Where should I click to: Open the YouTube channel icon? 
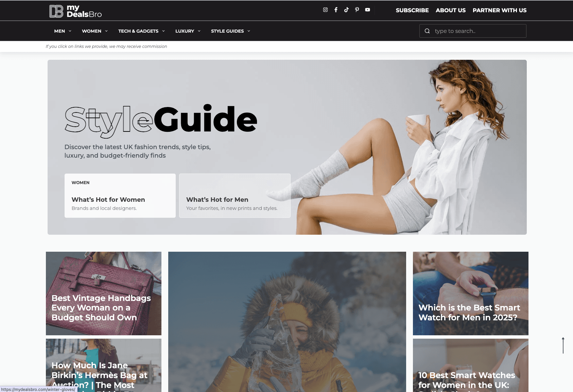(x=367, y=10)
